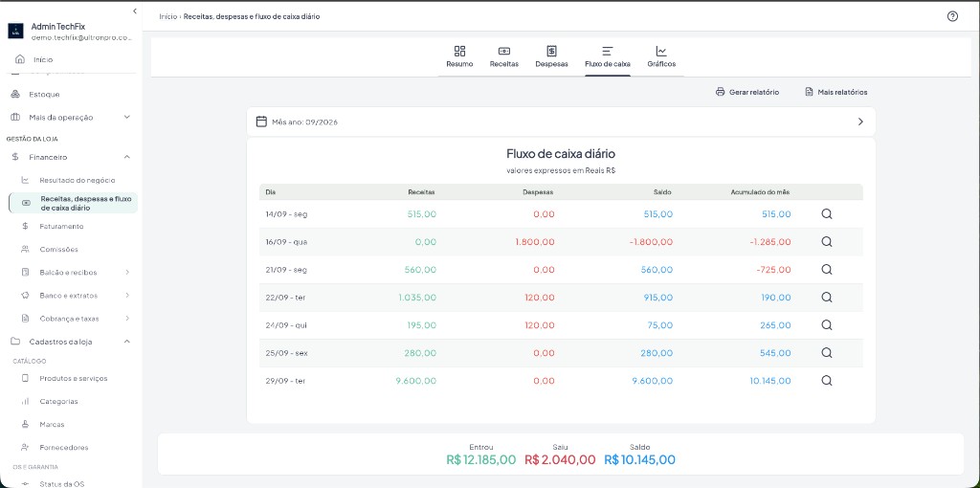Open details magnifier for 29/09 row
Image resolution: width=980 pixels, height=488 pixels.
pyautogui.click(x=826, y=380)
